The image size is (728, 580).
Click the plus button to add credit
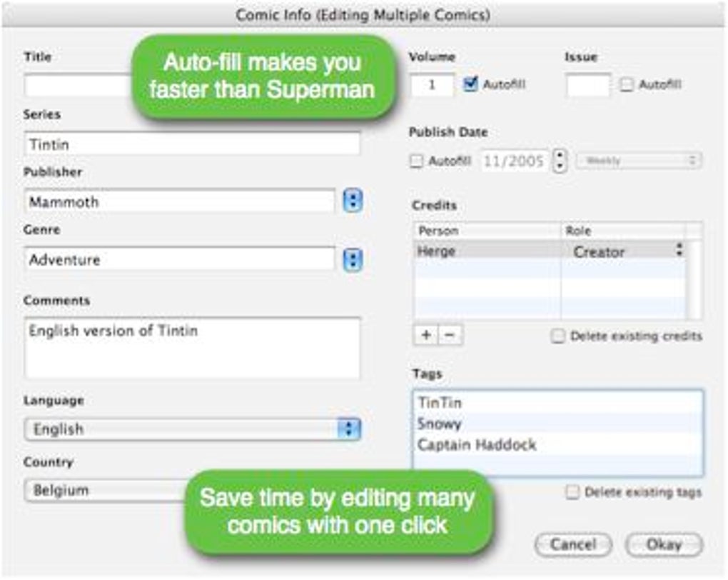pyautogui.click(x=425, y=335)
